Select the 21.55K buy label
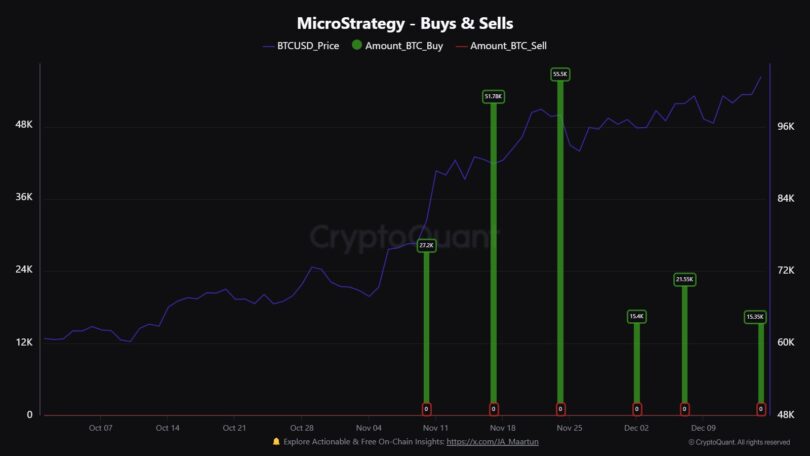The height and width of the screenshot is (456, 810). (x=684, y=279)
